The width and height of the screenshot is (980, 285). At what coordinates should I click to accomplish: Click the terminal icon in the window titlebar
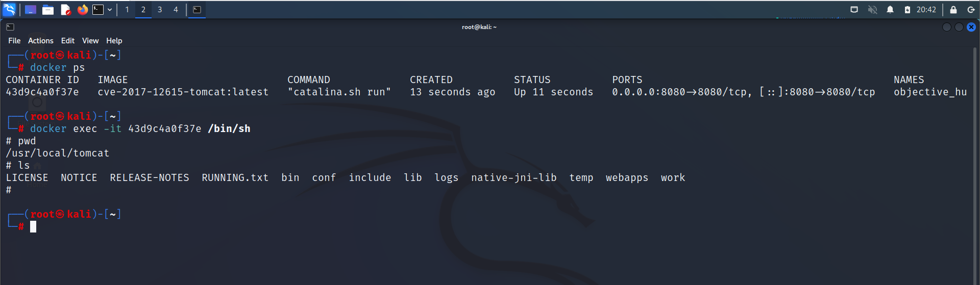10,27
